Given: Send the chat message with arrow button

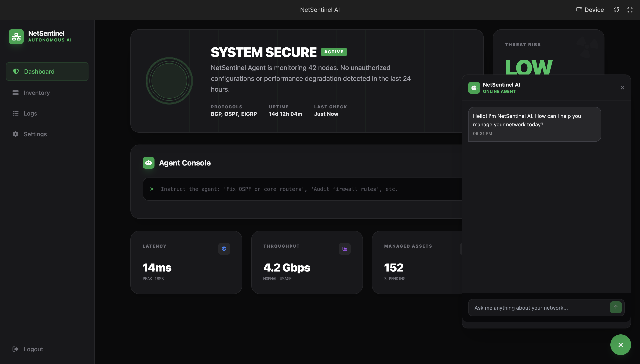Looking at the screenshot, I should click(616, 307).
